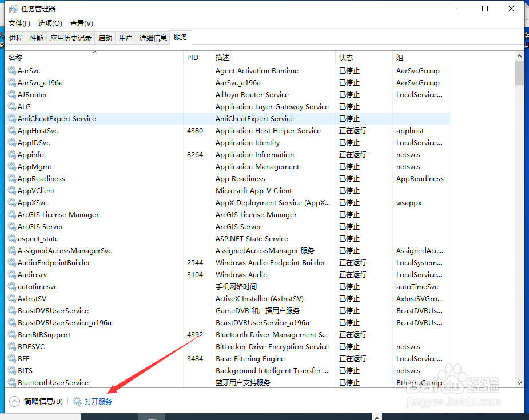Switch to the 启动 tab
Screen dimensions: 529x420
click(105, 38)
